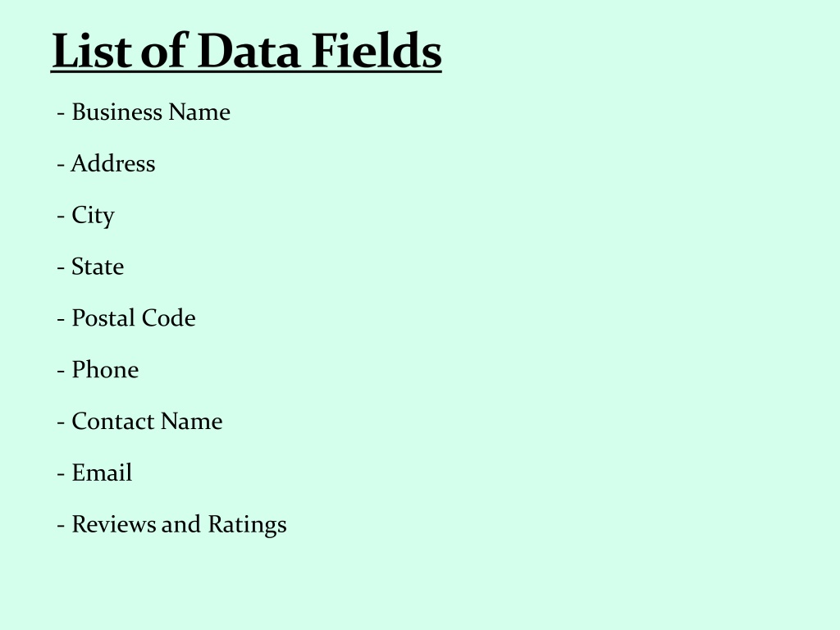
Task: Click the word Fields in heading
Action: 377,51
